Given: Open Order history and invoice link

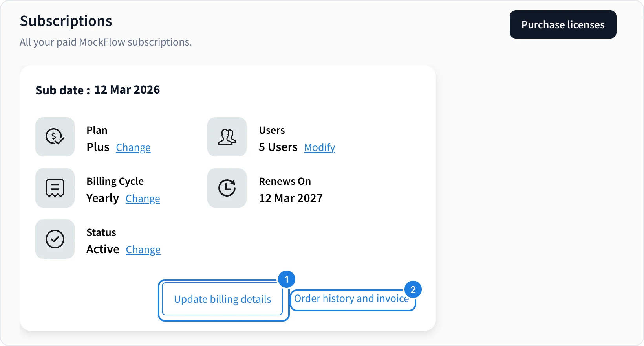Looking at the screenshot, I should [351, 298].
